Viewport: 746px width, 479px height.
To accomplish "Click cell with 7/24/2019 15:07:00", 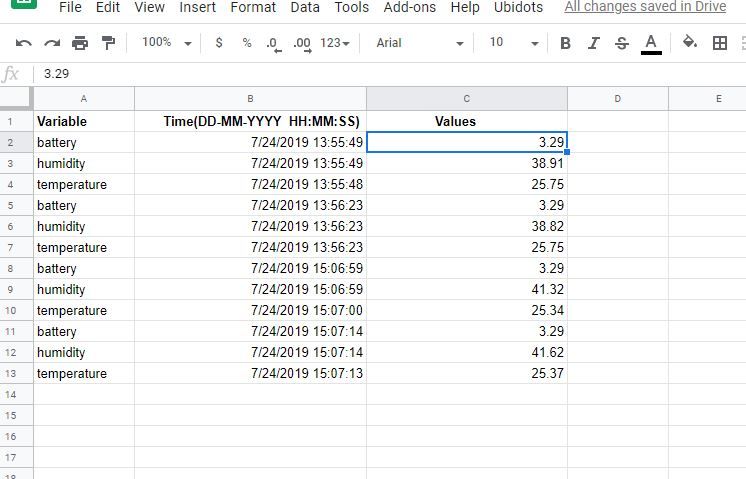I will 250,310.
